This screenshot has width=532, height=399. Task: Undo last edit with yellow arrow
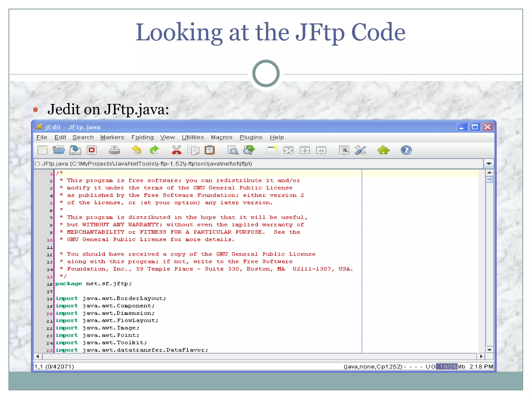click(x=137, y=150)
